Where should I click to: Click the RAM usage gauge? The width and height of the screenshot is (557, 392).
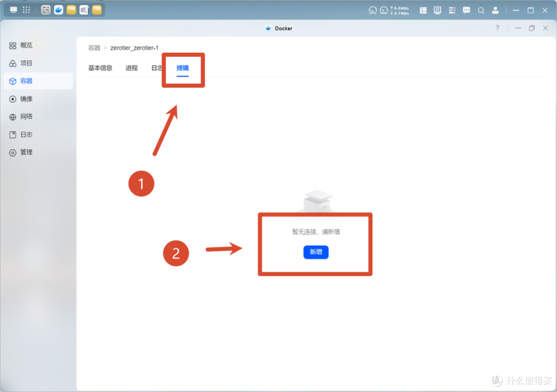(x=384, y=10)
